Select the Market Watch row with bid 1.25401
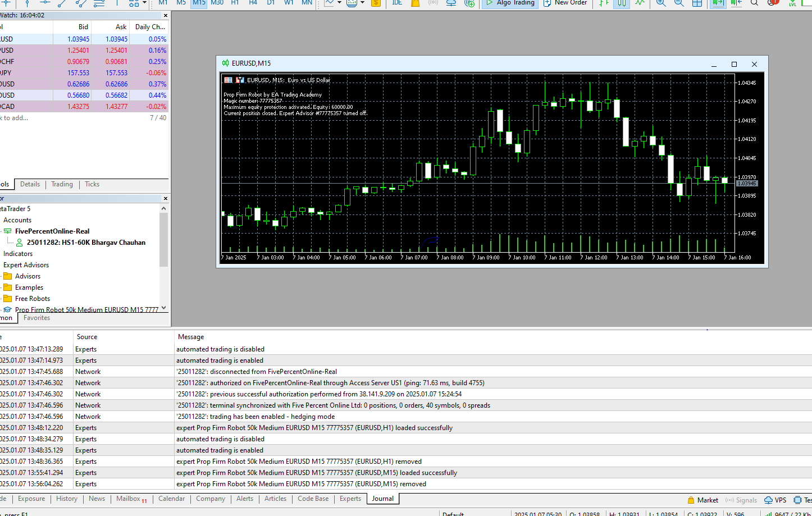Screen dimensions: 812x516 pos(84,51)
